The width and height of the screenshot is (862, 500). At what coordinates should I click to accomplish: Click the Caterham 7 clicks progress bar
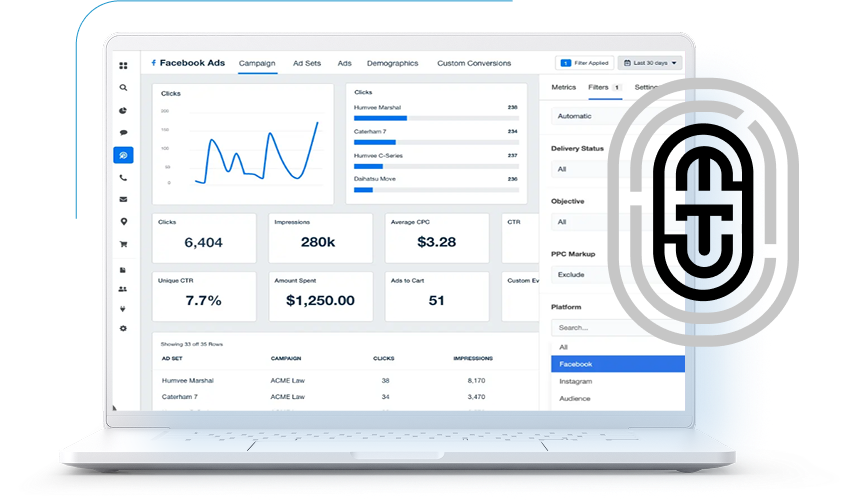pyautogui.click(x=436, y=142)
